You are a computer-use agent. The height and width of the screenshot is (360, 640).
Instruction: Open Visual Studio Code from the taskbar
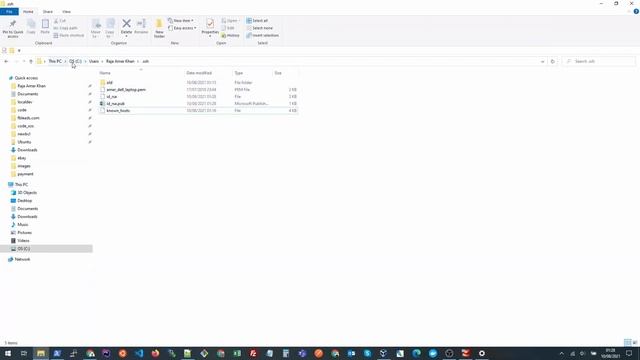tap(139, 353)
